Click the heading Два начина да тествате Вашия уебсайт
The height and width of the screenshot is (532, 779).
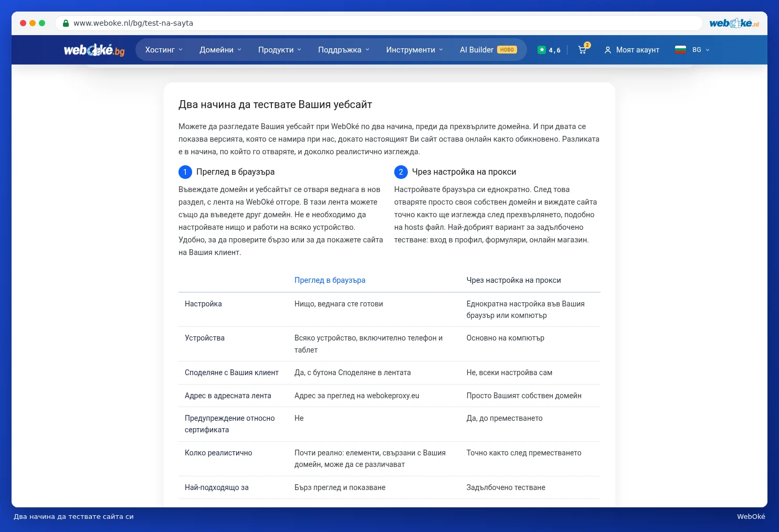[x=275, y=104]
